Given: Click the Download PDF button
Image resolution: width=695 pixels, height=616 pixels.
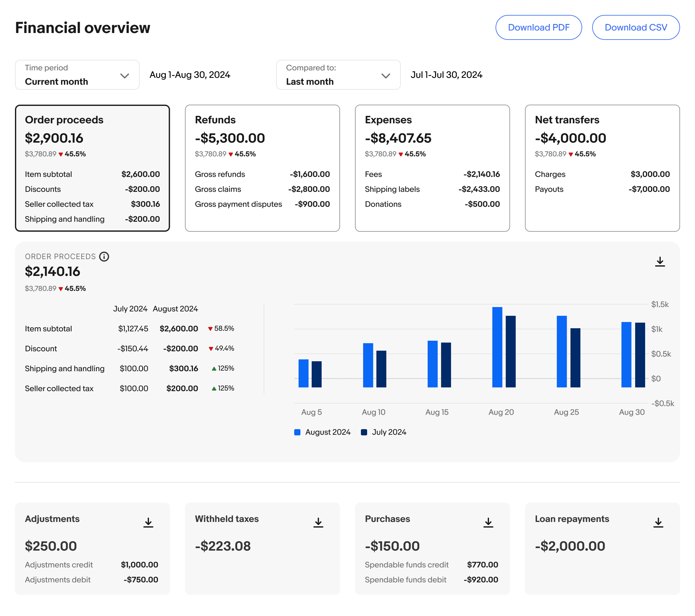Looking at the screenshot, I should coord(539,27).
